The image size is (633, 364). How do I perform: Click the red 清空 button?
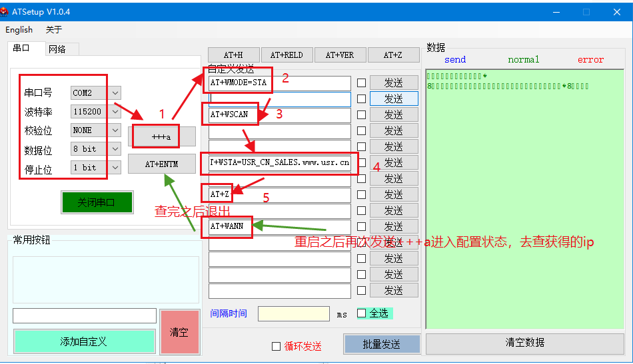click(x=180, y=332)
